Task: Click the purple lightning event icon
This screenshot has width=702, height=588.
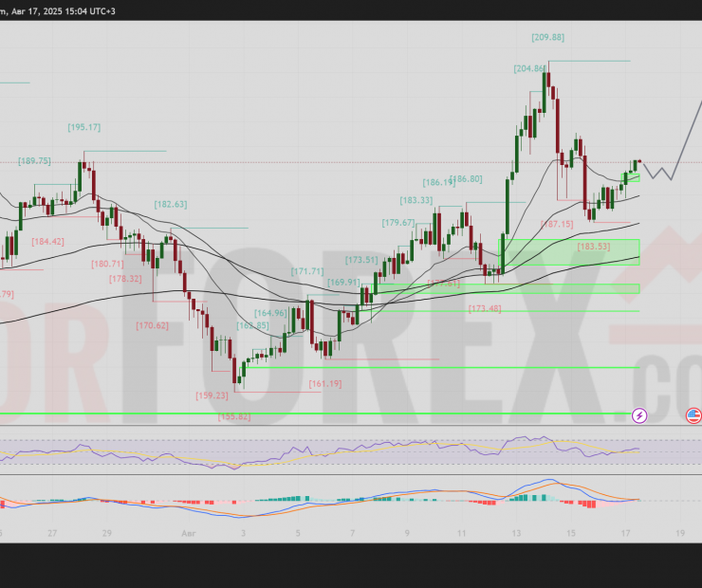Action: tap(639, 415)
